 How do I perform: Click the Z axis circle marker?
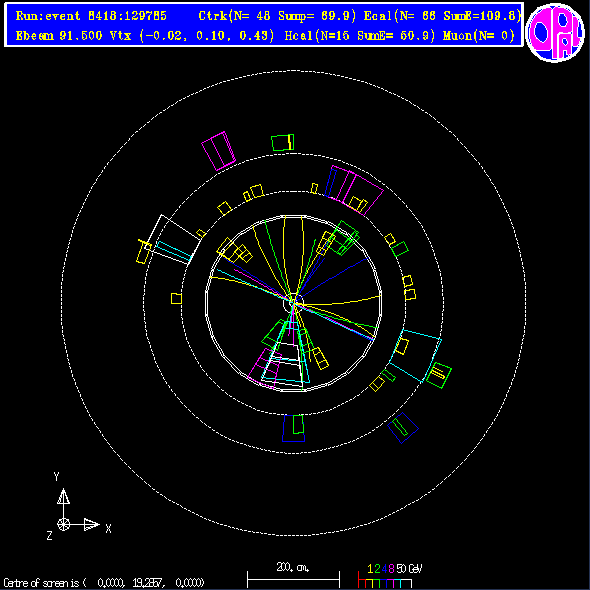point(63,524)
